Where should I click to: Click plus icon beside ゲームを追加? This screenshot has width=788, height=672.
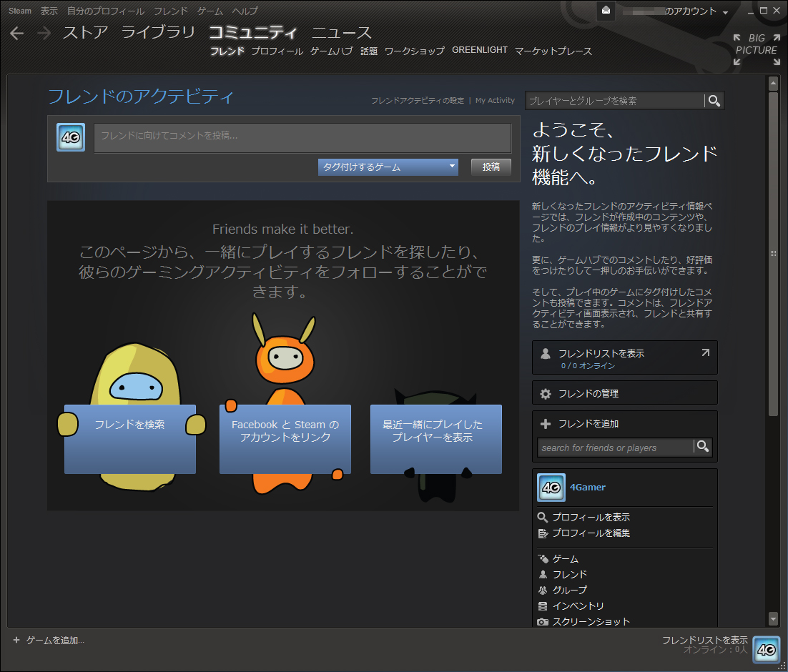coord(16,640)
